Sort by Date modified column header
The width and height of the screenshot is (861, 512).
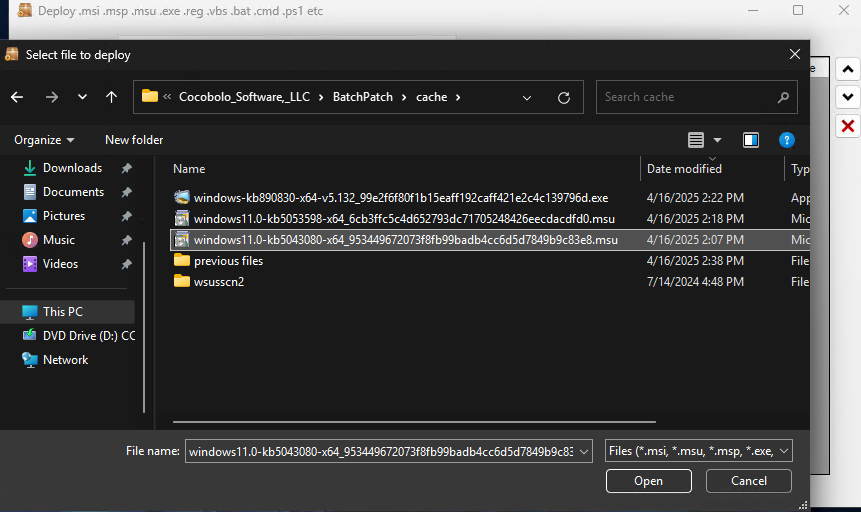point(684,169)
